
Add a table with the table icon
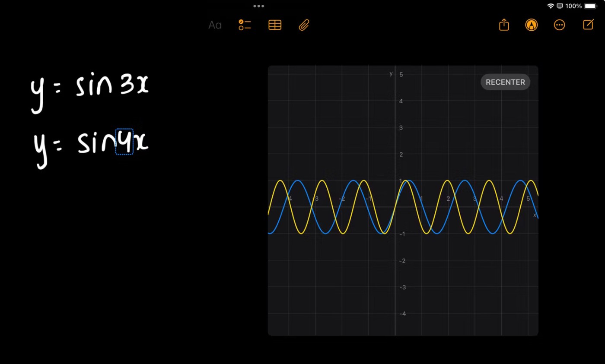(275, 25)
